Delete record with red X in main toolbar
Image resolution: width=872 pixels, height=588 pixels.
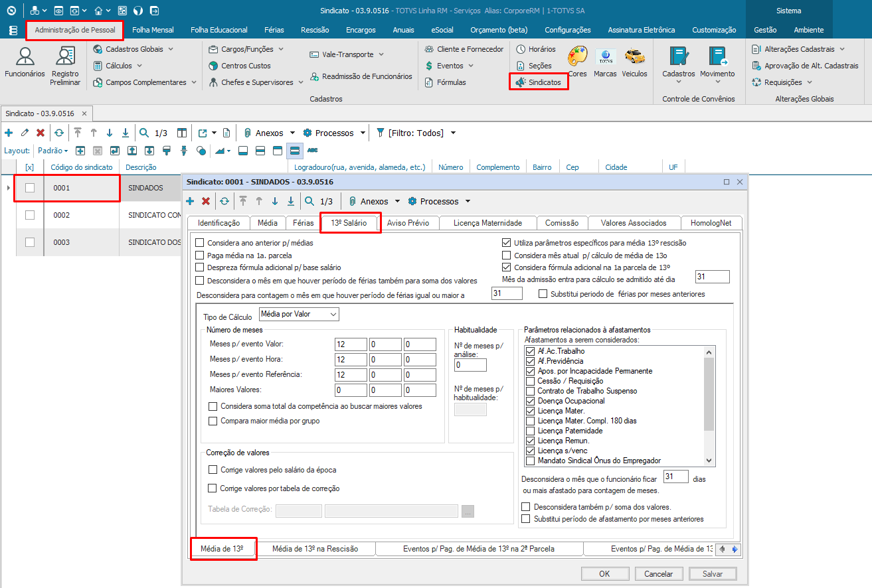point(41,133)
